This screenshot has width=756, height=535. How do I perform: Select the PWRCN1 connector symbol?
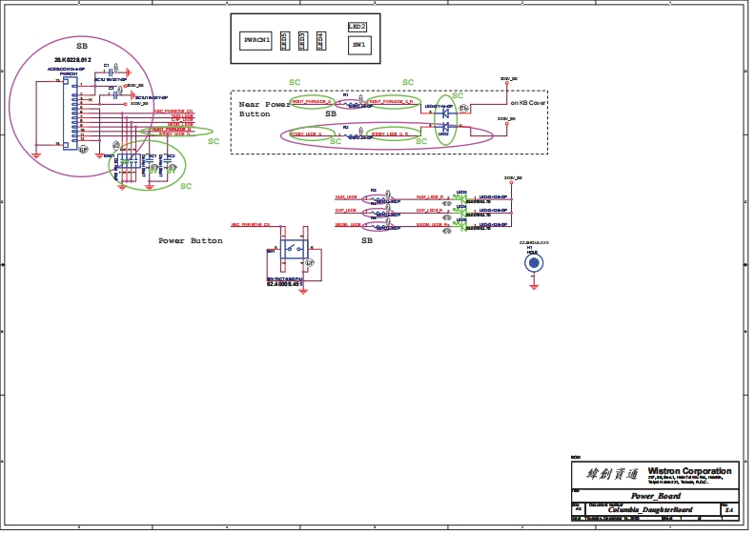[70, 113]
